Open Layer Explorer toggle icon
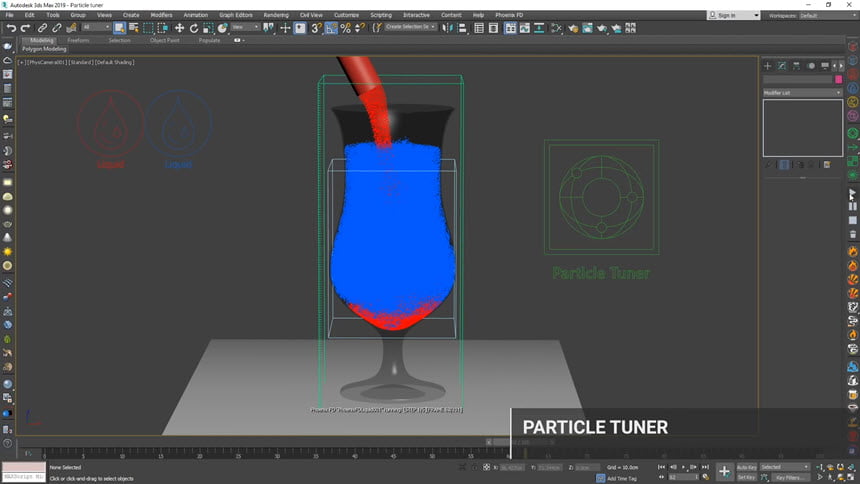Viewport: 860px width, 484px height. coord(493,28)
